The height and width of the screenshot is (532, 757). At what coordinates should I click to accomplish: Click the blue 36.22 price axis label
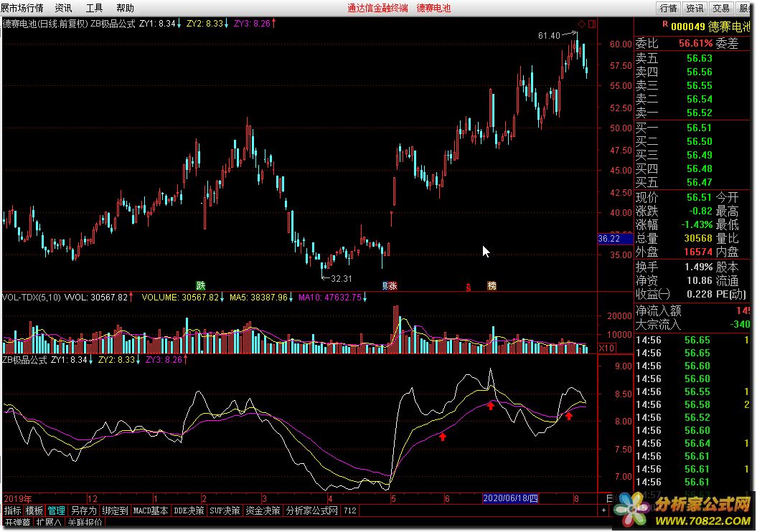click(x=615, y=238)
